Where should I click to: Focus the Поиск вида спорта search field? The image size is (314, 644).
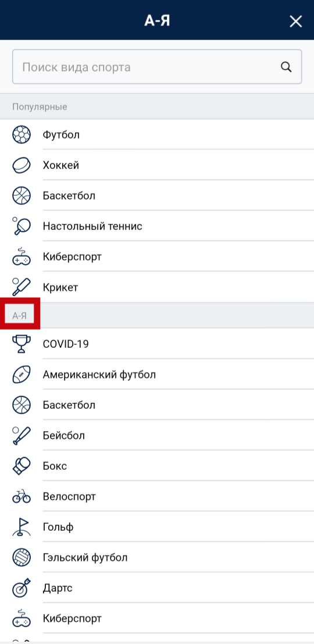157,67
